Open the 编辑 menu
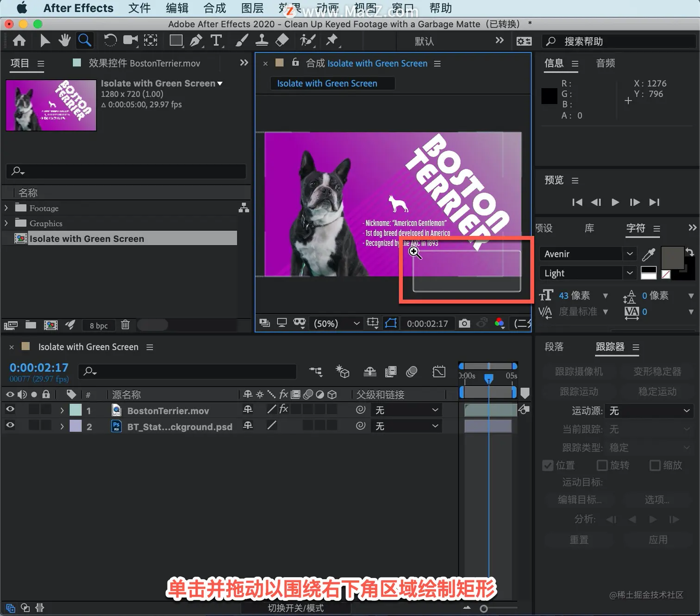The width and height of the screenshot is (700, 616). click(x=177, y=8)
